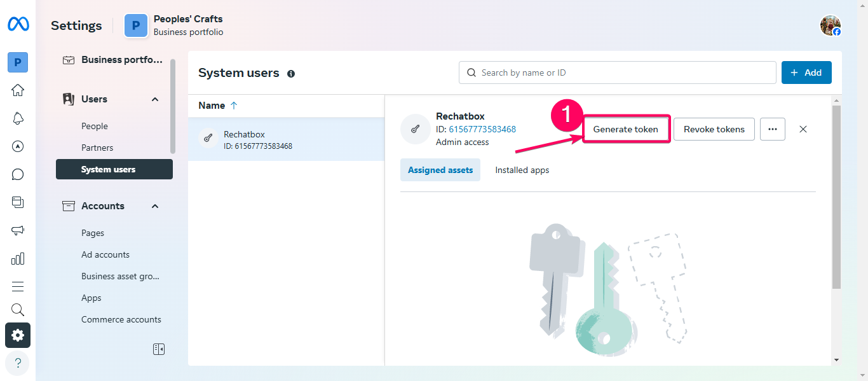Click the details panel scrollbar down arrow
Image resolution: width=868 pixels, height=381 pixels.
pyautogui.click(x=836, y=360)
